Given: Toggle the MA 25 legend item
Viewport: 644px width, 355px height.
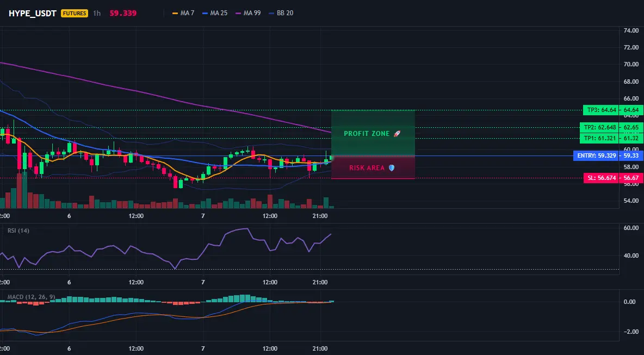Looking at the screenshot, I should [x=215, y=13].
